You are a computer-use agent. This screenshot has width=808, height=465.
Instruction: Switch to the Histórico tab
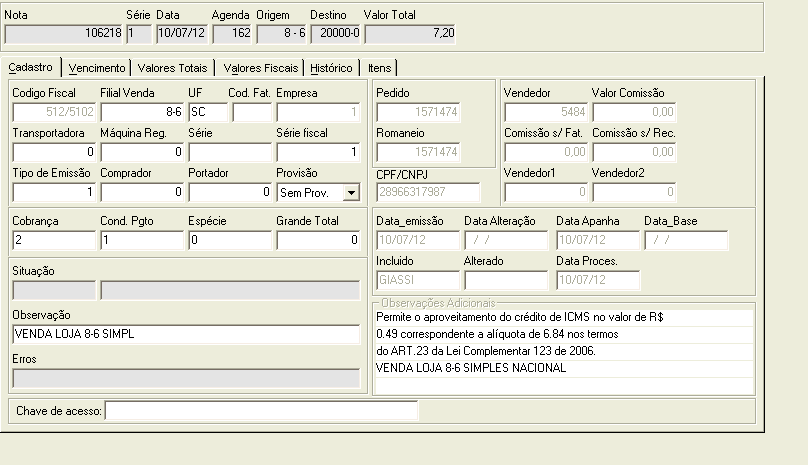coord(331,68)
